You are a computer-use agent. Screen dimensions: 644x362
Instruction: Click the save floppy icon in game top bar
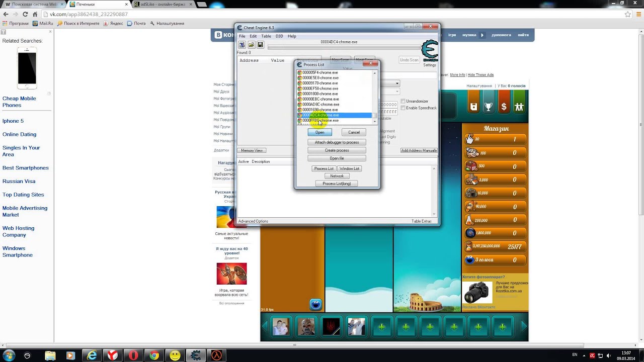(473, 107)
